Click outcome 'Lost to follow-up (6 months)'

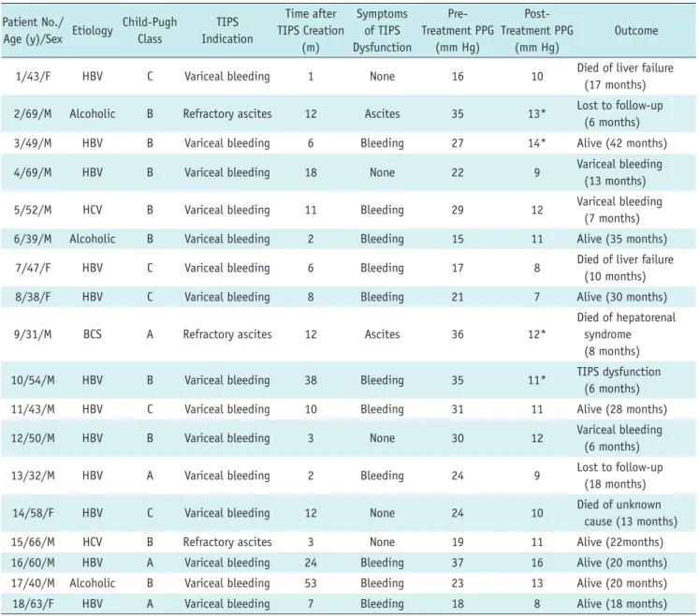coord(619,113)
